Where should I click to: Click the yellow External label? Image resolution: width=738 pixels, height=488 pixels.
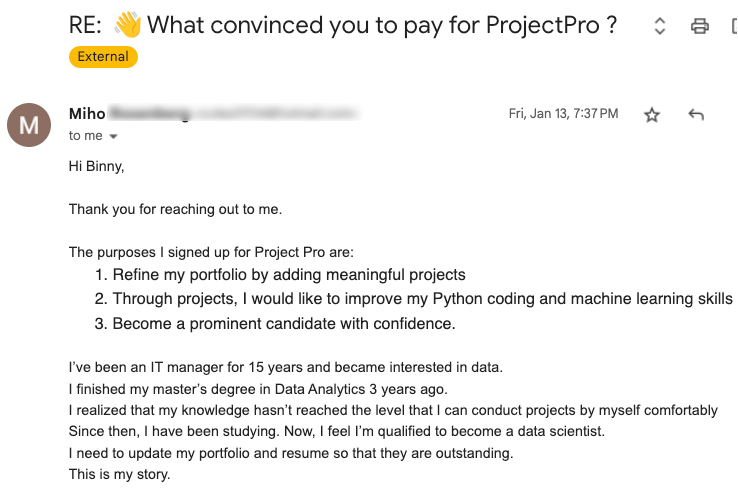(103, 57)
